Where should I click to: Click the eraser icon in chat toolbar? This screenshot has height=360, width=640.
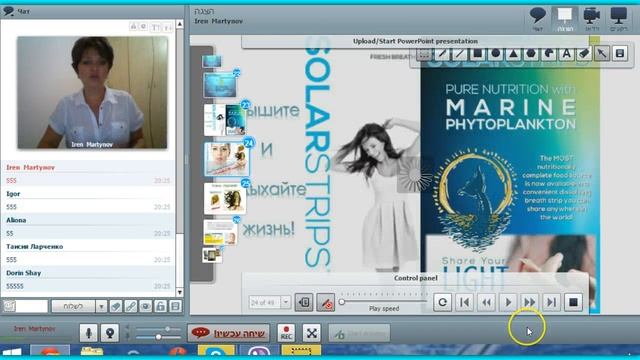coord(116,306)
